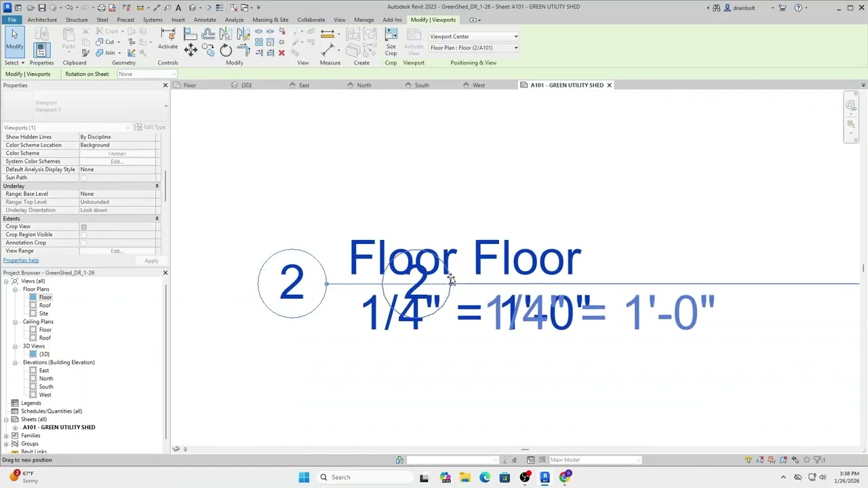Click the Size Crop button
The width and height of the screenshot is (868, 488).
click(391, 43)
